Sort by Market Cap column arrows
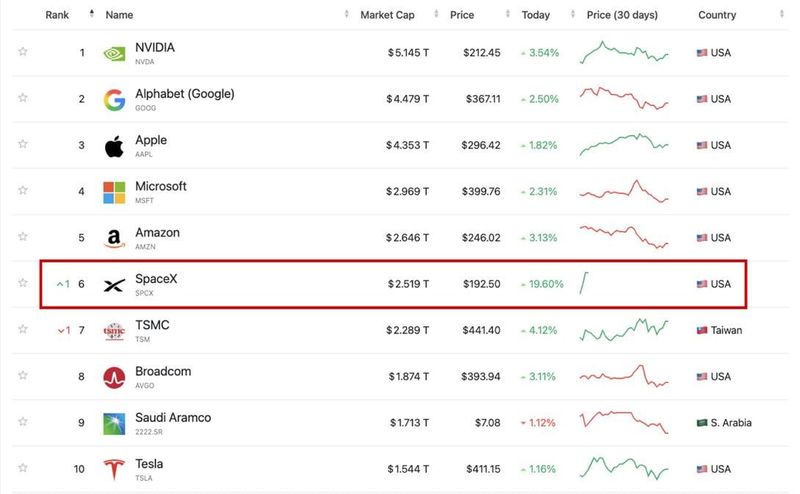Viewport: 800px width, 494px height. (x=436, y=14)
